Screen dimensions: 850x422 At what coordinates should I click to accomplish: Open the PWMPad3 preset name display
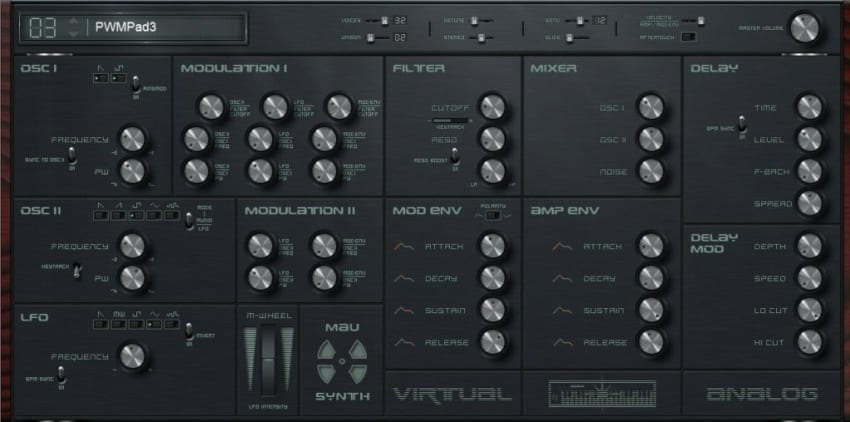pos(160,27)
